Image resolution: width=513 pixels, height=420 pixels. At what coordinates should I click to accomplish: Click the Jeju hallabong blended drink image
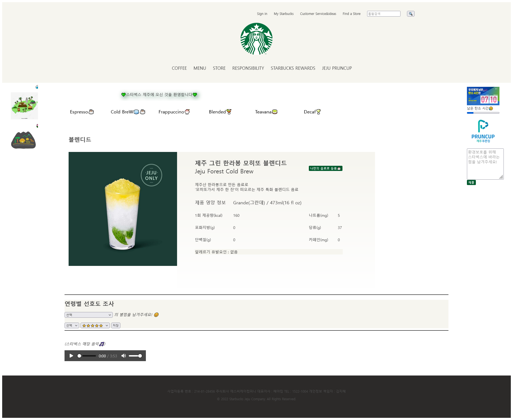[x=123, y=209]
